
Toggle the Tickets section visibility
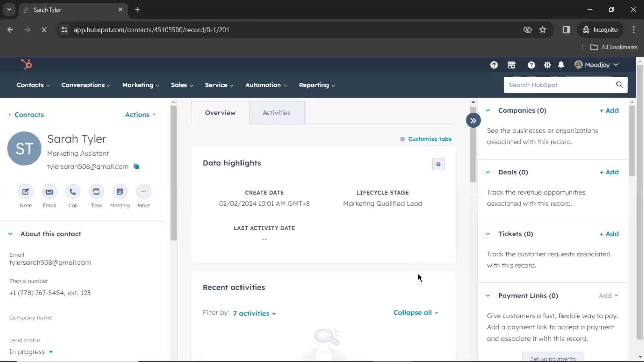pos(488,233)
